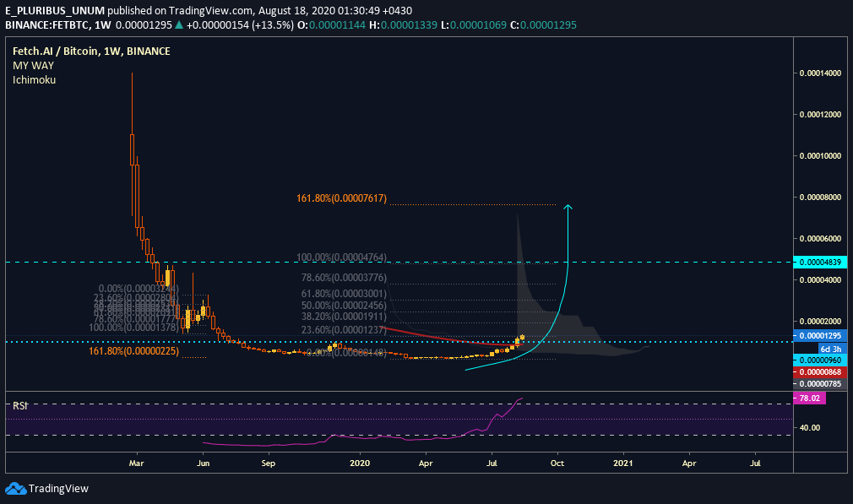
Task: Click the 0.00002000 price axis label
Action: [820, 322]
